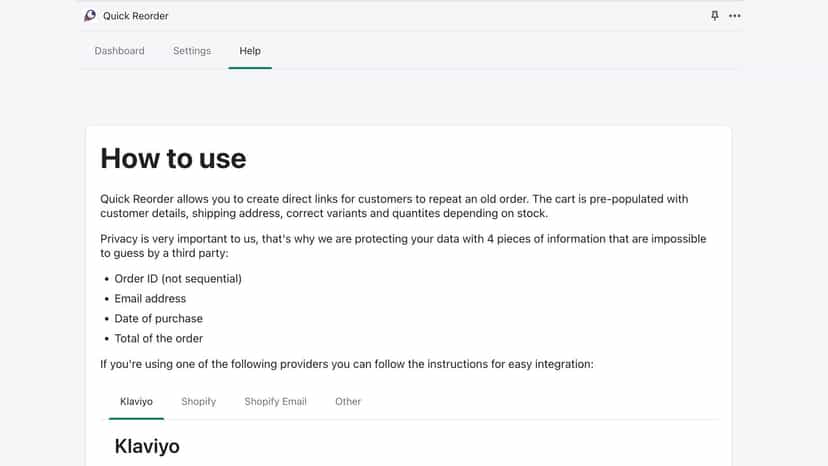Open the Settings tab
The width and height of the screenshot is (828, 466).
click(x=192, y=51)
